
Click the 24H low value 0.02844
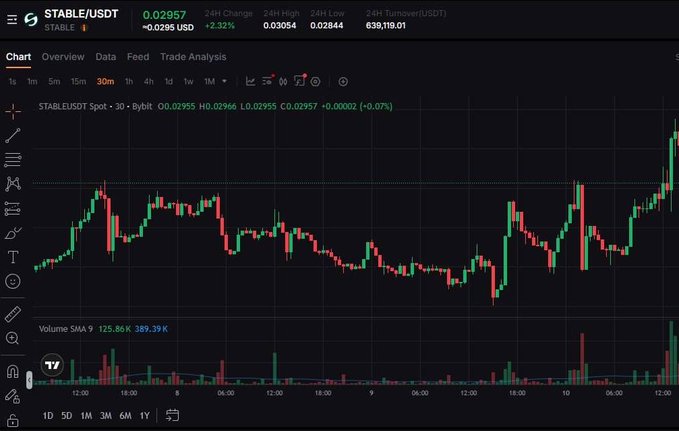pyautogui.click(x=327, y=26)
